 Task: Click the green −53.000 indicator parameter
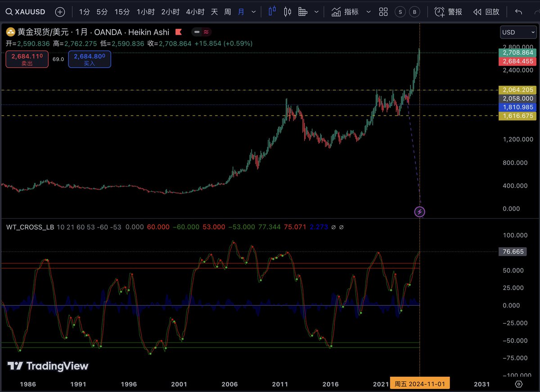pyautogui.click(x=241, y=227)
